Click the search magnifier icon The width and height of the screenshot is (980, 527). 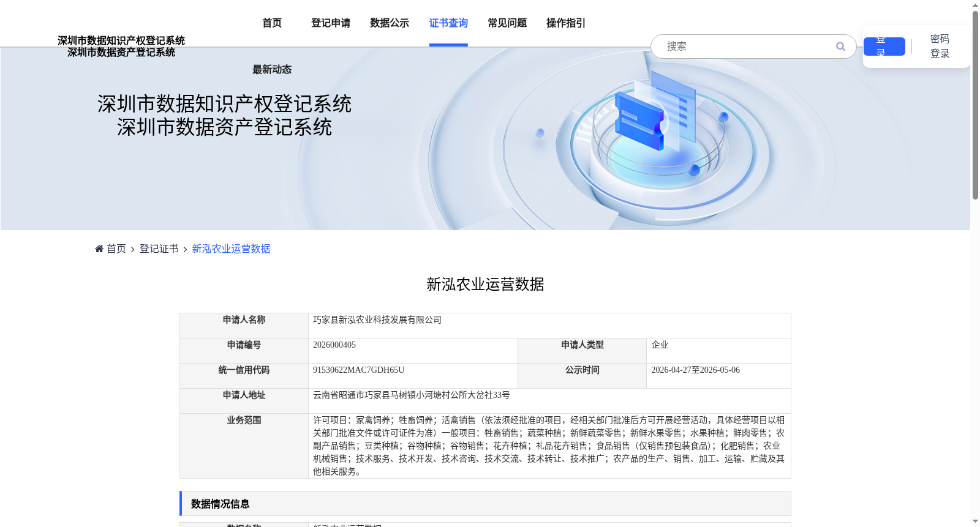(x=840, y=47)
